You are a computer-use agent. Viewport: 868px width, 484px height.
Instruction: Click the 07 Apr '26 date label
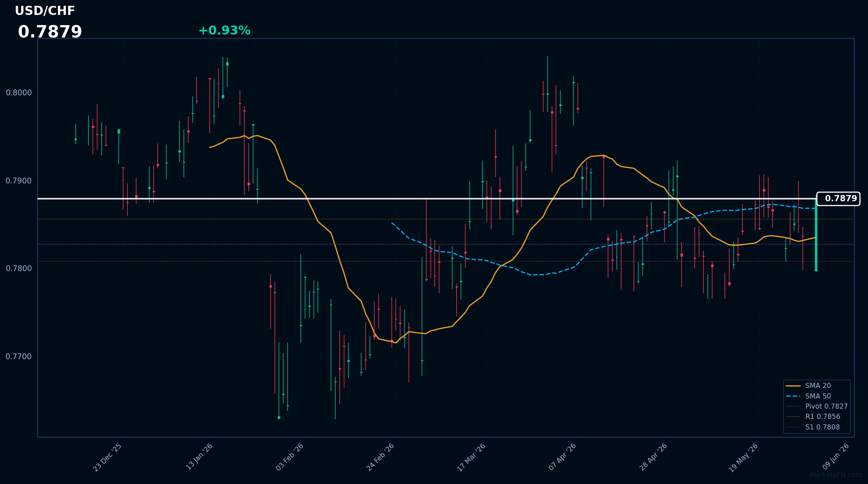562,457
